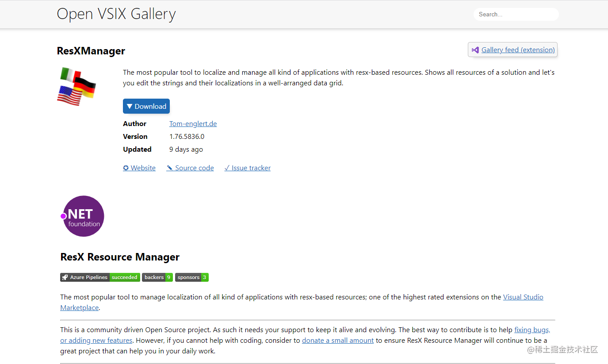The width and height of the screenshot is (608, 364).
Task: Click the .NET Foundation logo
Action: pos(83,216)
